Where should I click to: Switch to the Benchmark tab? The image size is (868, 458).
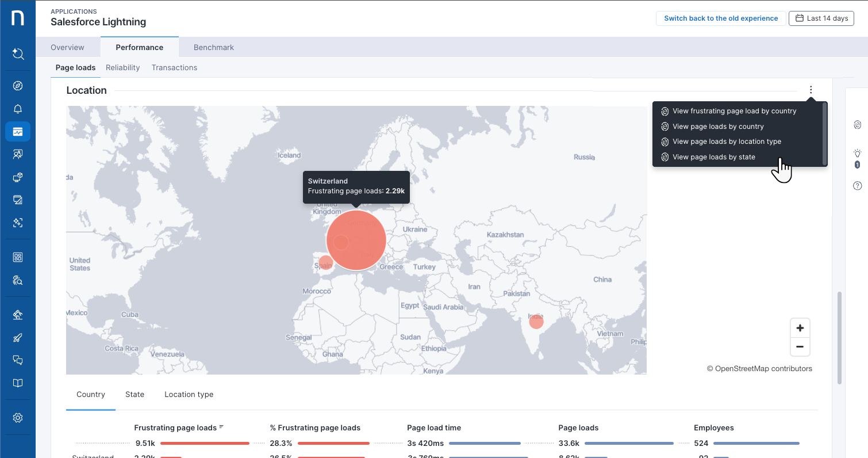(213, 47)
